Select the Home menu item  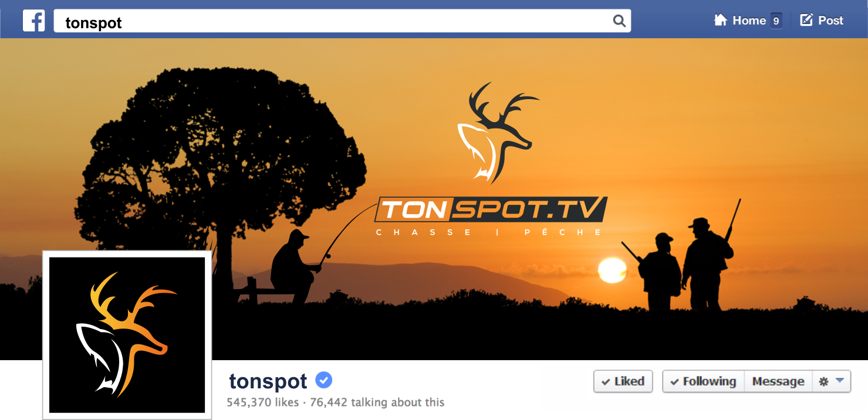click(748, 21)
